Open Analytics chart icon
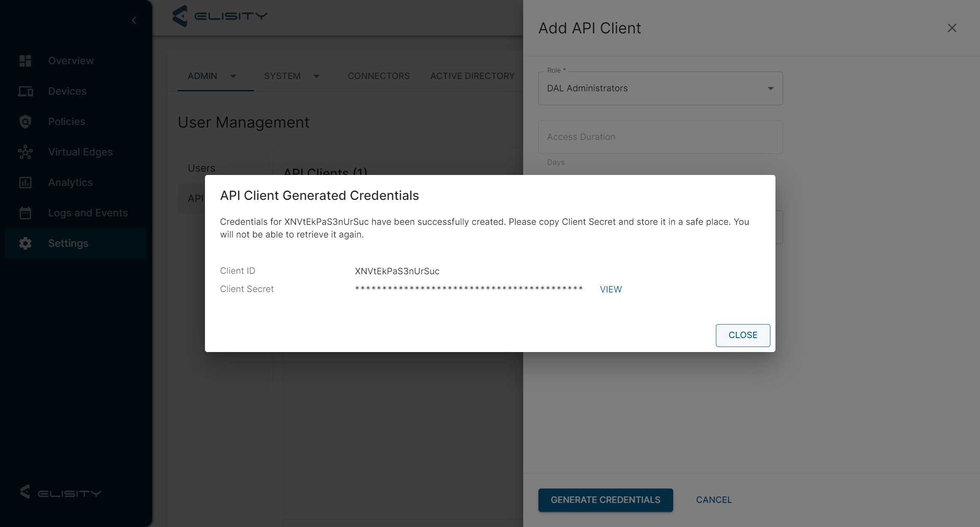Screen dimensions: 980x527 click(25, 183)
